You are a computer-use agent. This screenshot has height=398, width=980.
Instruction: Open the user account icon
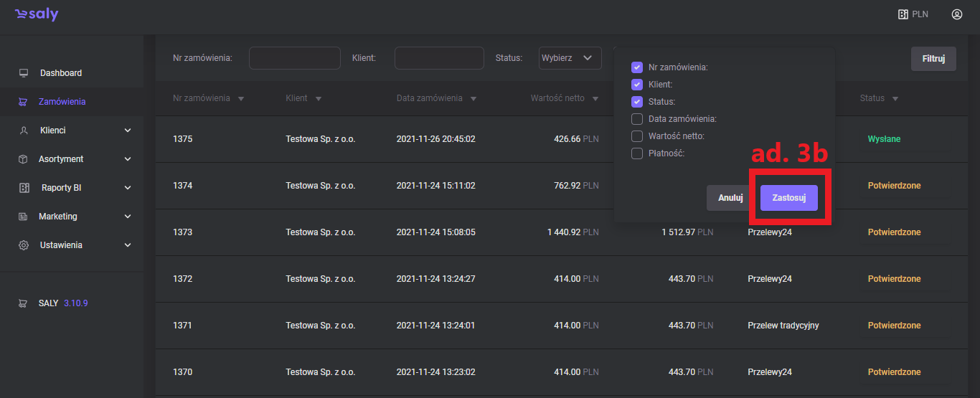(x=956, y=14)
